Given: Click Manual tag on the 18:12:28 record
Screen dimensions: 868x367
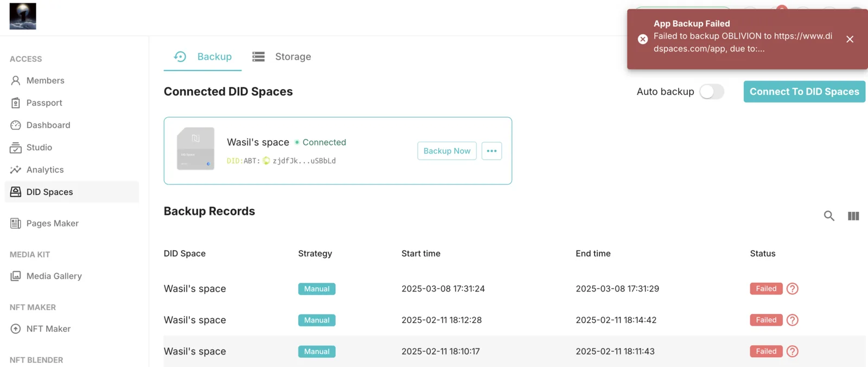Looking at the screenshot, I should tap(317, 320).
